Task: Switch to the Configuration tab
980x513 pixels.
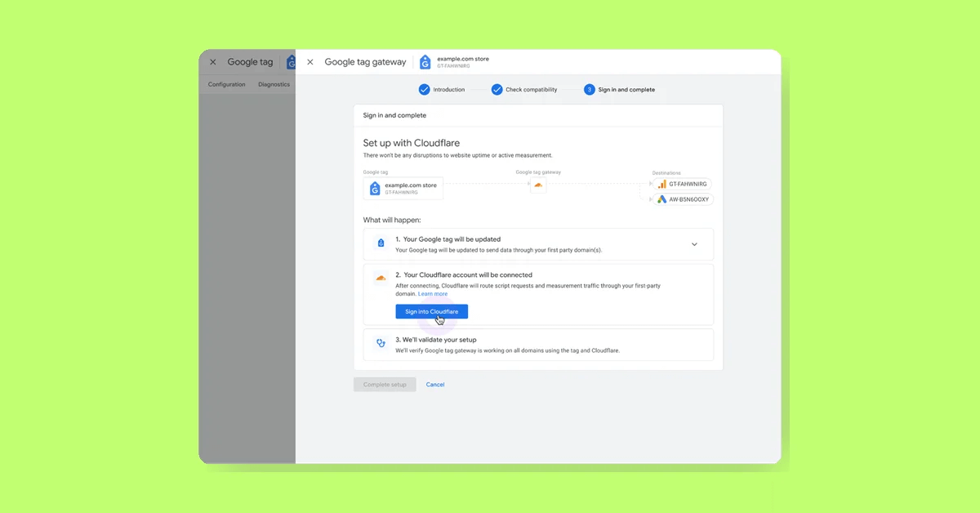Action: 226,84
